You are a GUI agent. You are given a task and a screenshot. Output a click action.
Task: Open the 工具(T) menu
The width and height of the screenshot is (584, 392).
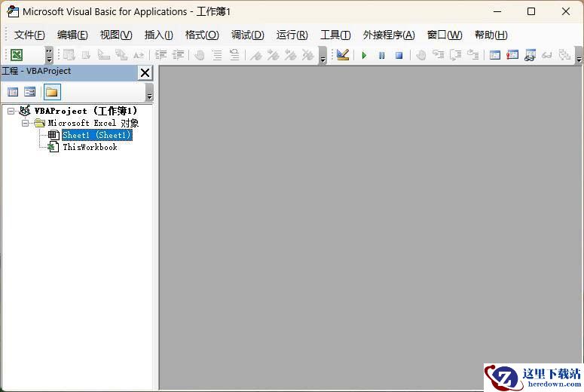tap(335, 35)
